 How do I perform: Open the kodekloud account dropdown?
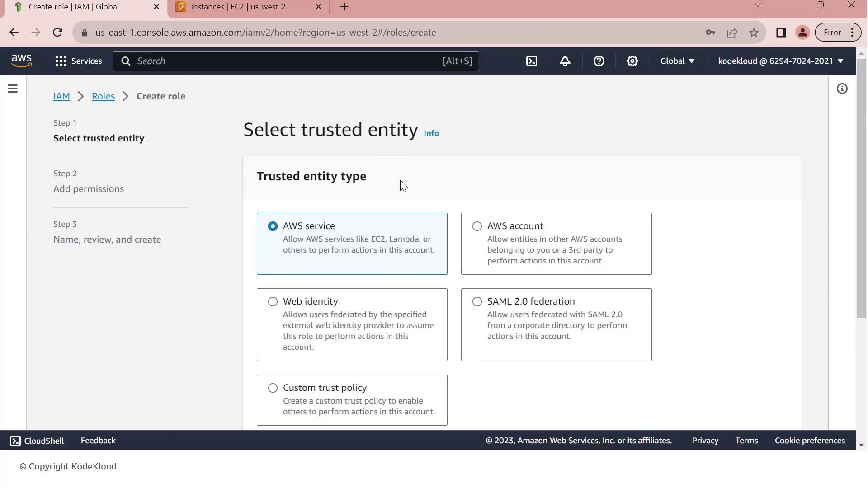click(x=780, y=61)
